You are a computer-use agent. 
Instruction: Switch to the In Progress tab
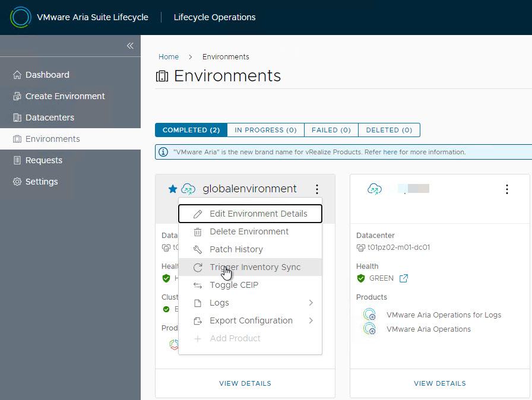tap(265, 129)
